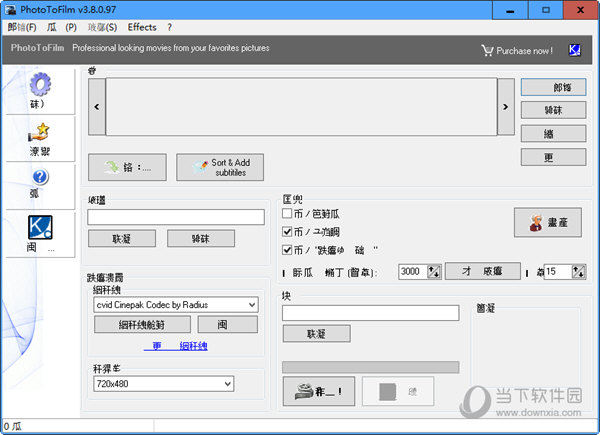
Task: Open the menu ending in (S)
Action: coord(102,28)
